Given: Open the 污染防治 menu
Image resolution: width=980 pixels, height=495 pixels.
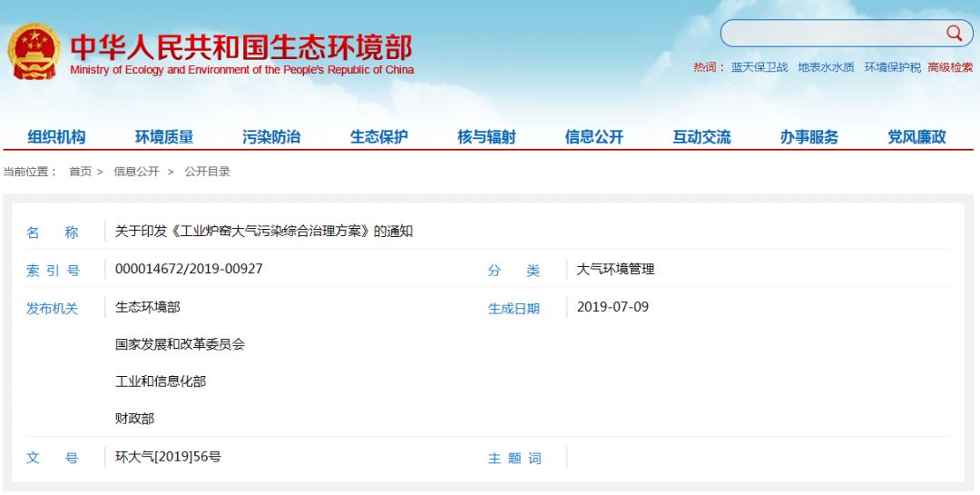Looking at the screenshot, I should 271,137.
